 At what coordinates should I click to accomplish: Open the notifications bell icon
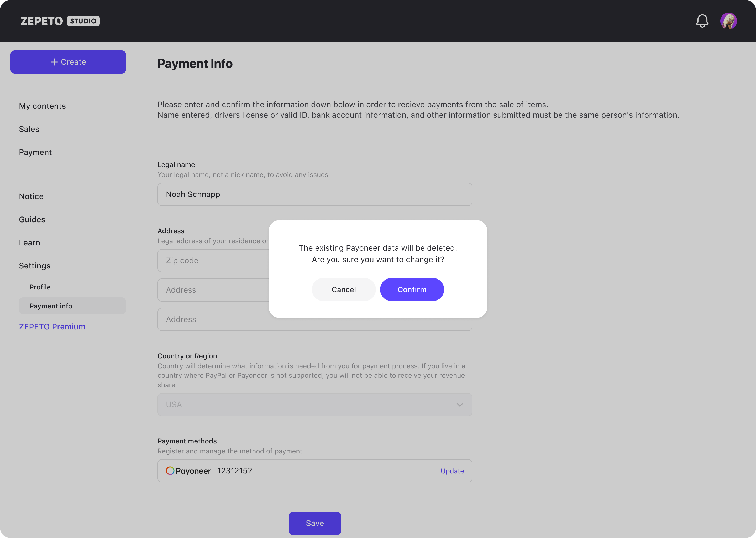coord(702,21)
